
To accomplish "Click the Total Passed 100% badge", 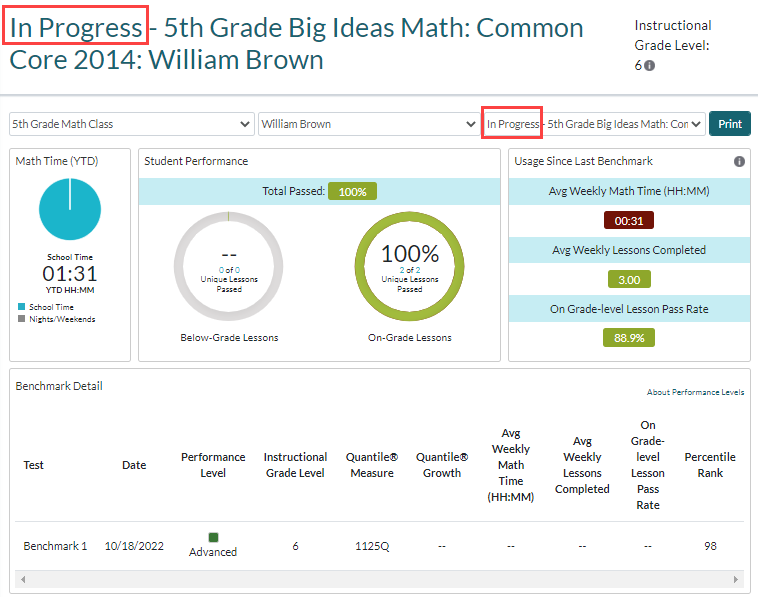I will (352, 191).
